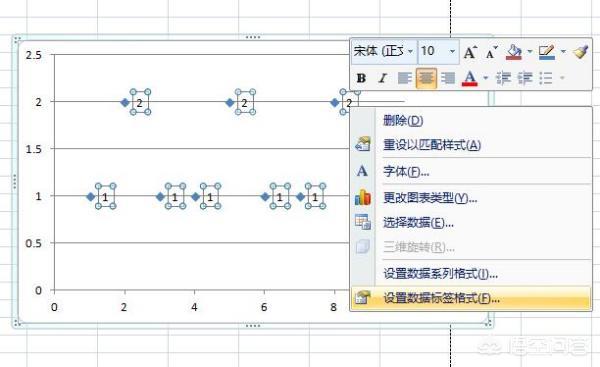Toggle bold formatting

pyautogui.click(x=361, y=78)
